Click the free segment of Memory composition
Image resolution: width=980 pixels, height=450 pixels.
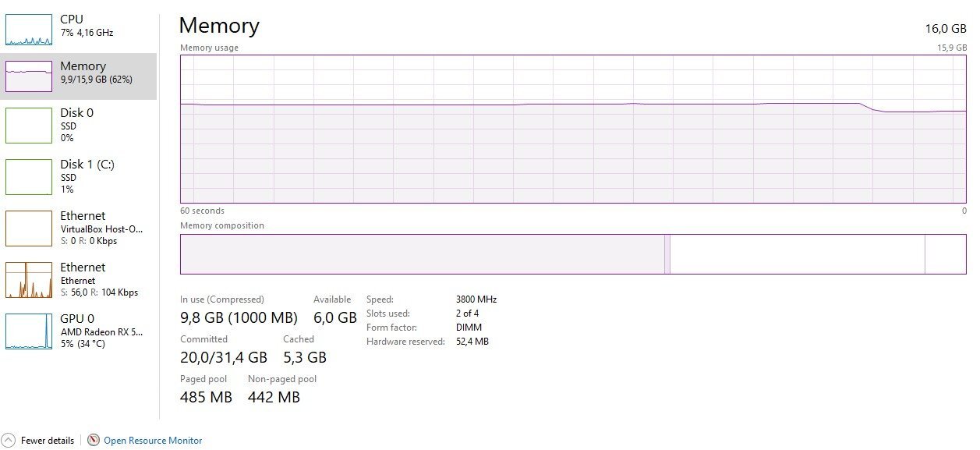(945, 254)
